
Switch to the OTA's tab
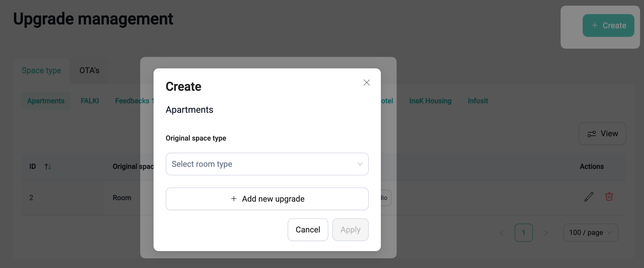89,70
